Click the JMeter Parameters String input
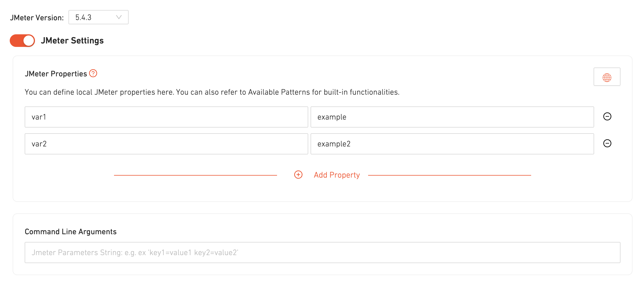Viewport: 644px width, 294px height. tap(322, 253)
